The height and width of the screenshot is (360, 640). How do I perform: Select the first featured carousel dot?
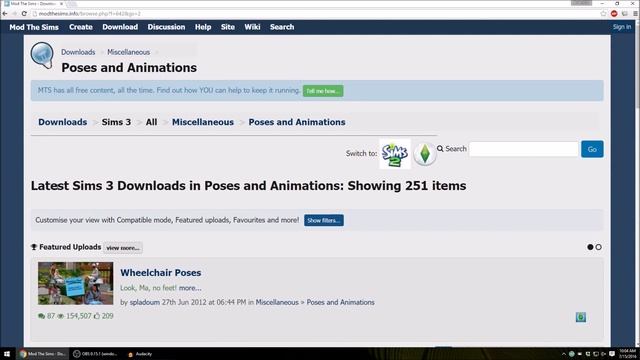pos(590,247)
